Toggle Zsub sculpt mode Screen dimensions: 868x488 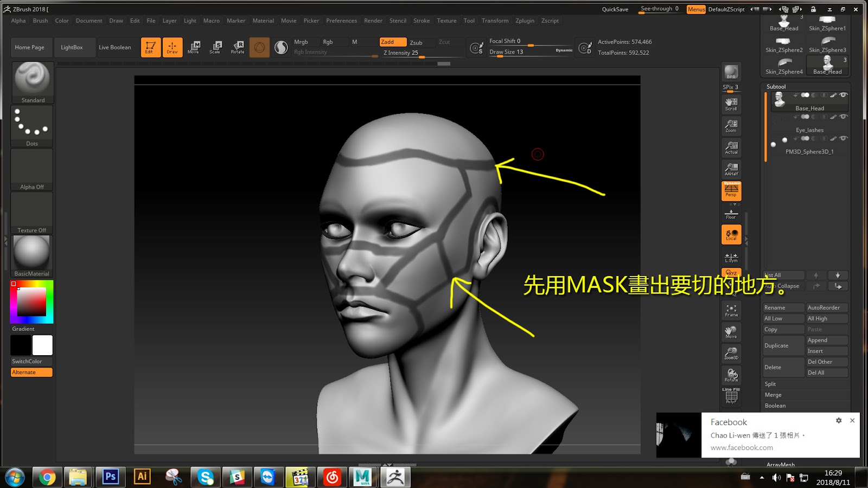pyautogui.click(x=421, y=42)
